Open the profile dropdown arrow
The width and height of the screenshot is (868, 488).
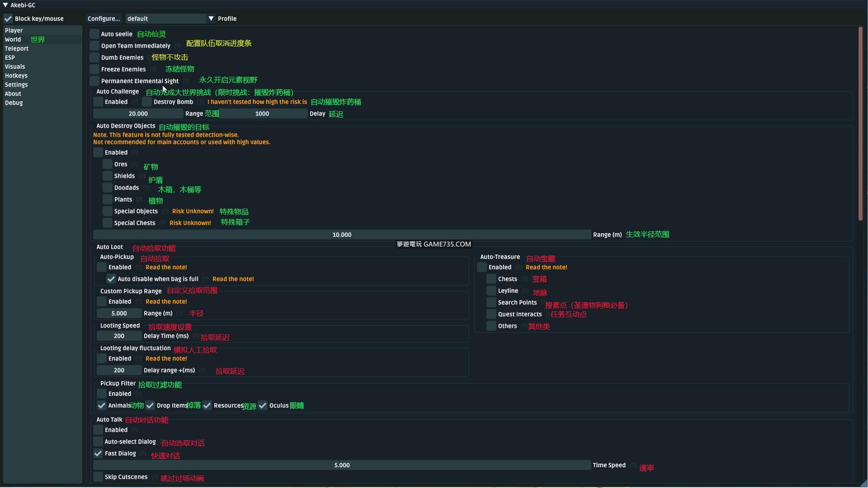click(211, 19)
